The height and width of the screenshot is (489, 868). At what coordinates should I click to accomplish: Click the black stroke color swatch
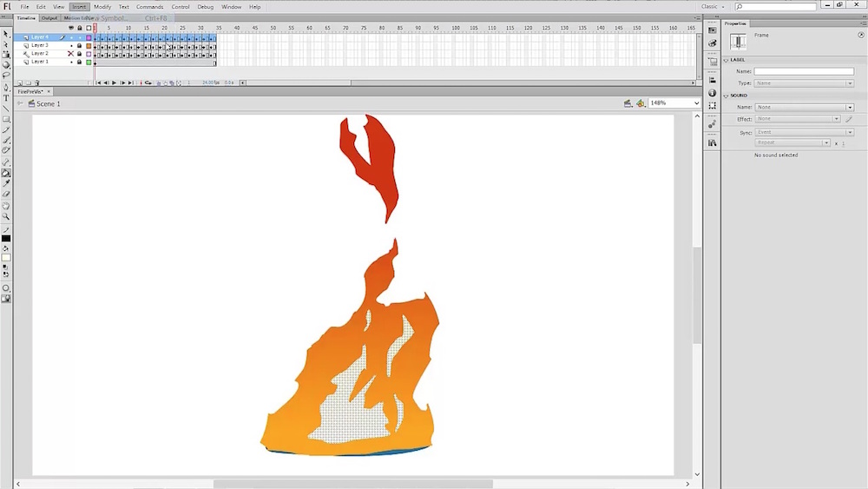point(6,238)
